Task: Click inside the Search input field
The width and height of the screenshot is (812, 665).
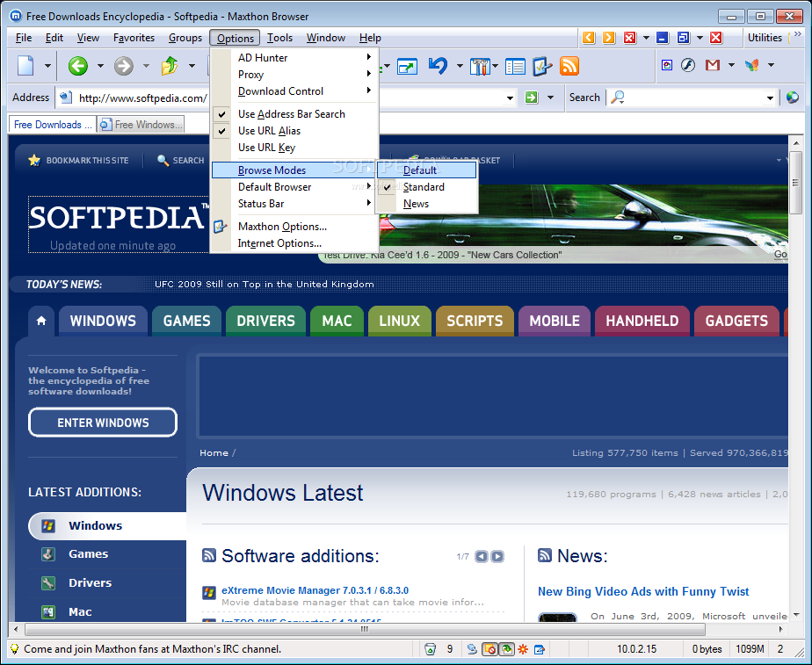Action: [x=694, y=98]
